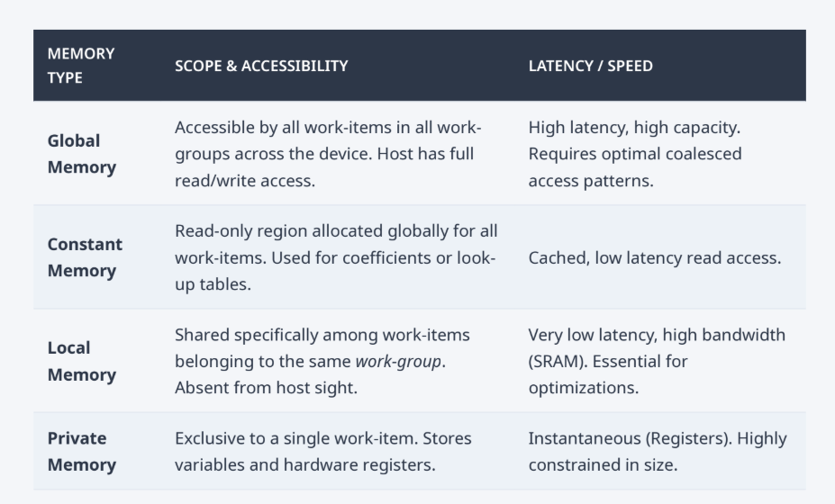Click the Very low latency SRAM cell
This screenshot has width=835, height=504.
click(x=657, y=362)
